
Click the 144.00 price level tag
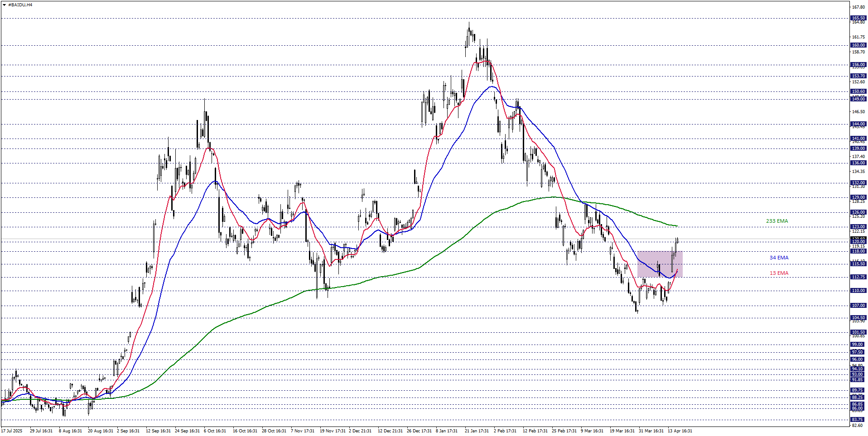[858, 124]
